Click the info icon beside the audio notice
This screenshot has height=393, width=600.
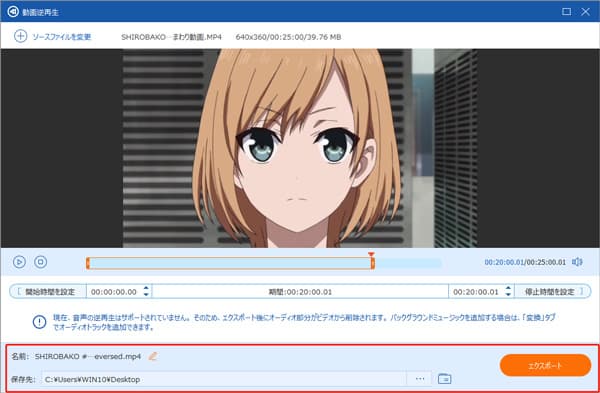coord(39,322)
